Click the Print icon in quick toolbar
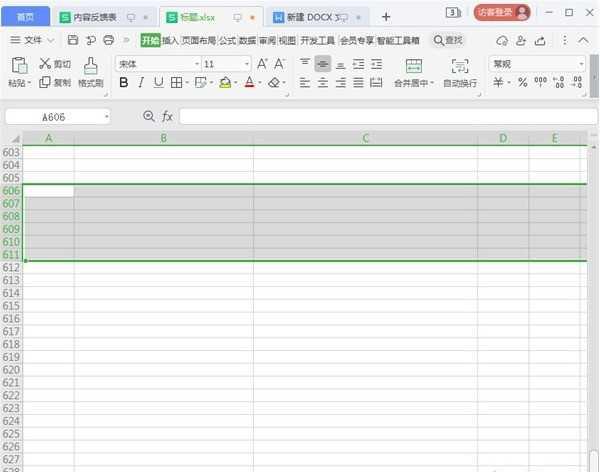The image size is (600, 472). [108, 40]
